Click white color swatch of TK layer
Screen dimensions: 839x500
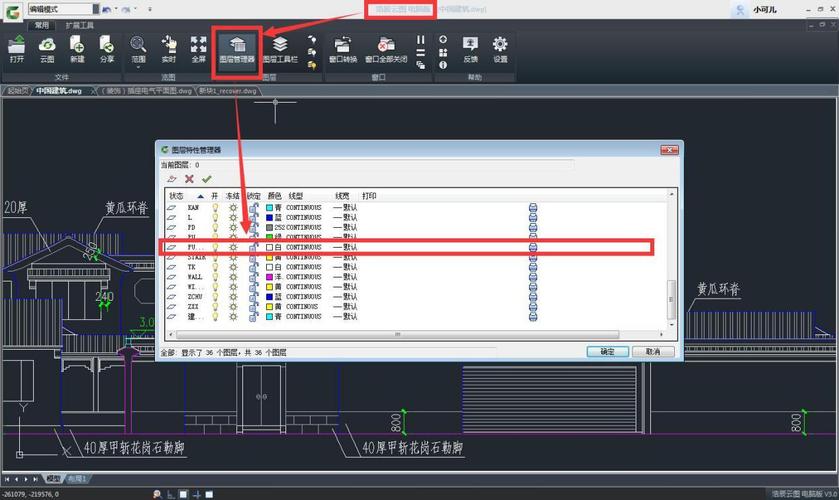[x=270, y=267]
